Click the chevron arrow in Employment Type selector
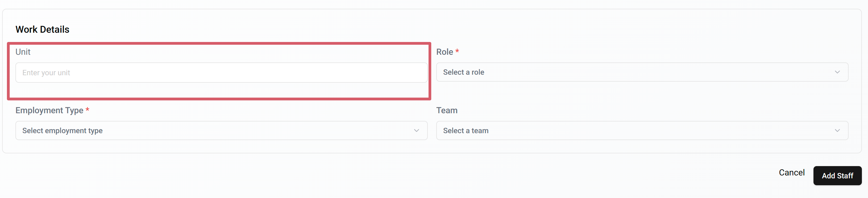Image resolution: width=868 pixels, height=198 pixels. [417, 131]
